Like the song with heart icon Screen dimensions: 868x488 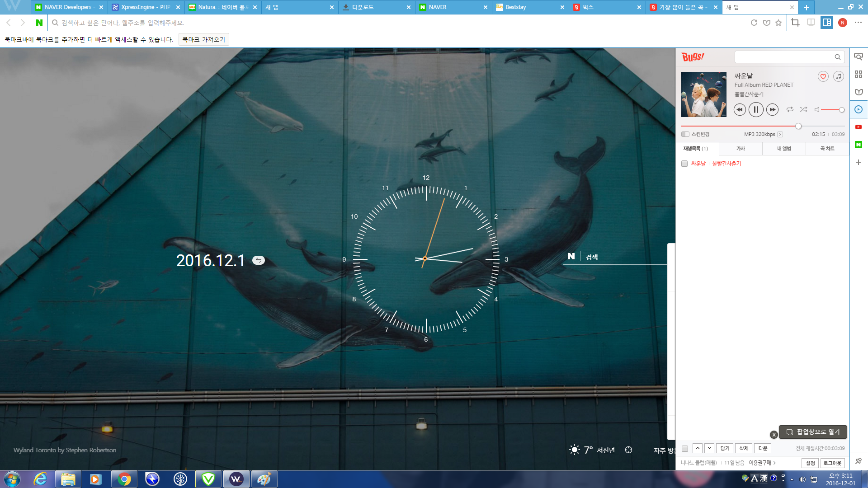pyautogui.click(x=823, y=76)
